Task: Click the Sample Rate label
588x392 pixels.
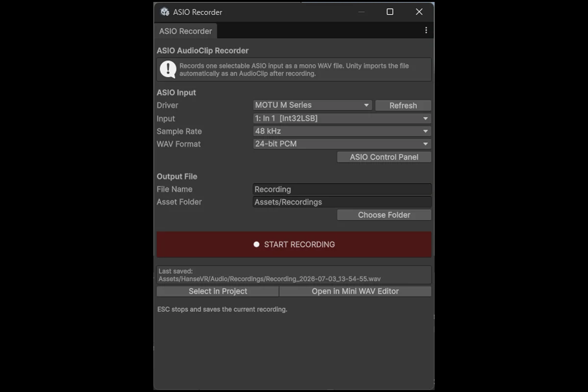Action: pyautogui.click(x=179, y=131)
